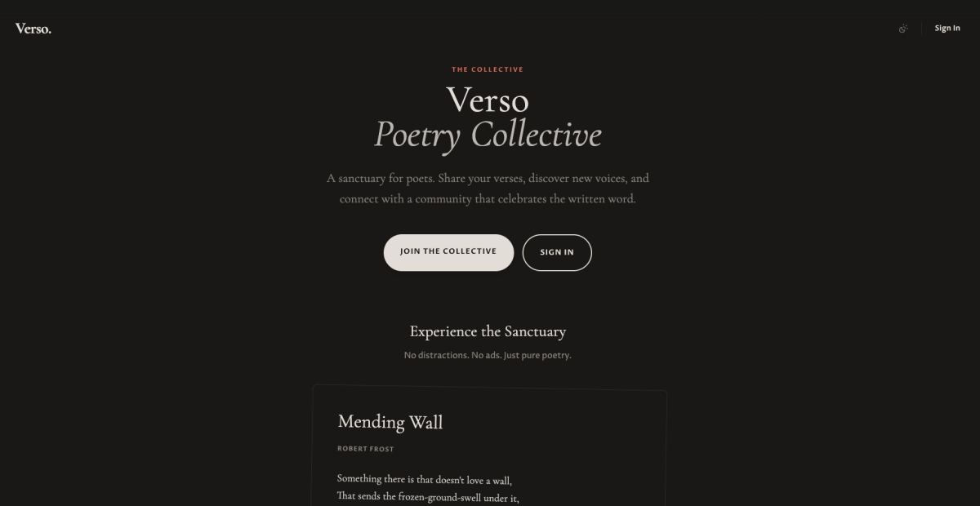
Task: Click Verso text in the hero heading
Action: coord(488,100)
